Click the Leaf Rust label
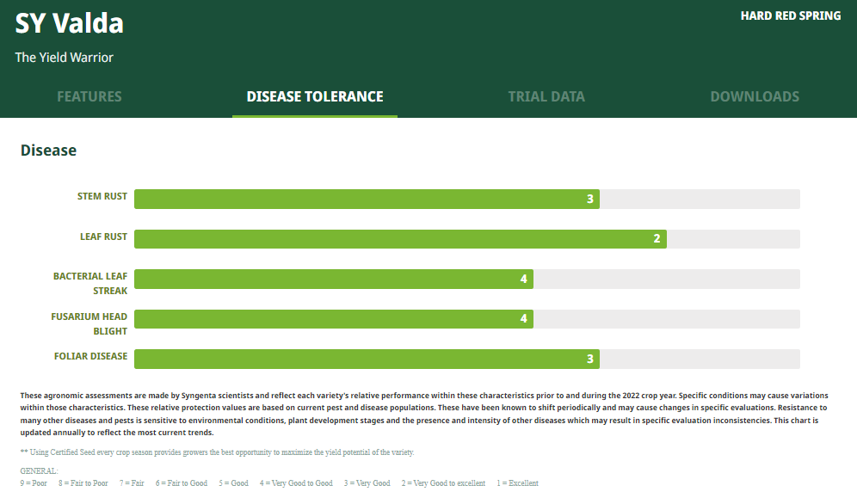Viewport: 857px width, 504px height. click(x=104, y=237)
